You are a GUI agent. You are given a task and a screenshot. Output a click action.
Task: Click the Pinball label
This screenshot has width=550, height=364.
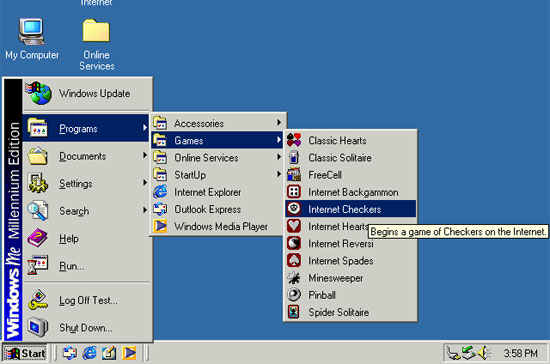[322, 295]
